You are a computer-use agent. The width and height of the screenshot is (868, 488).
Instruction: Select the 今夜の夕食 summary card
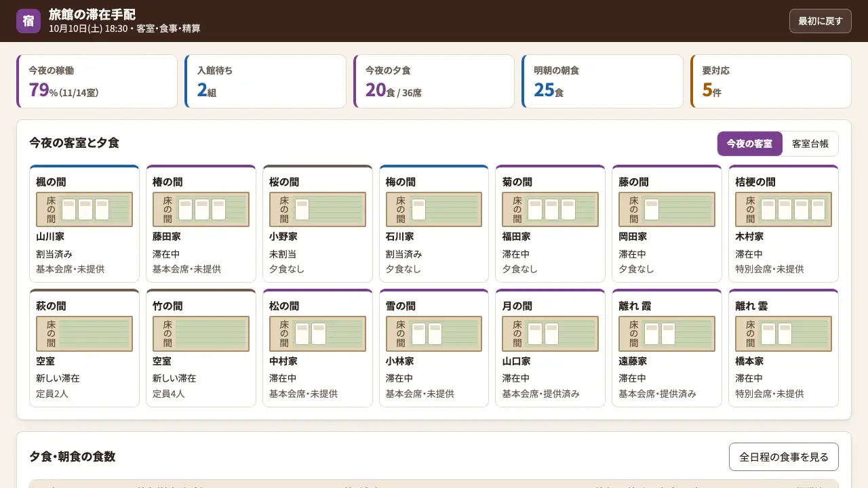tap(434, 81)
